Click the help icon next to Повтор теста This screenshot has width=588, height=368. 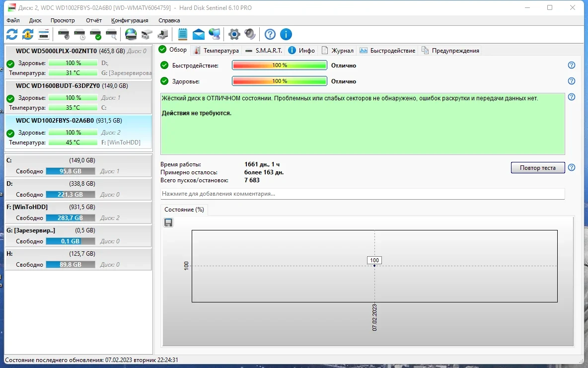coord(572,167)
